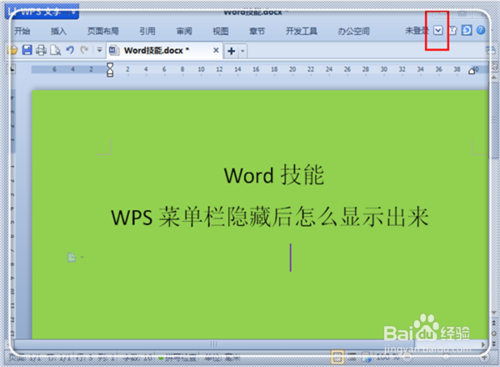The width and height of the screenshot is (500, 367).
Task: Click the first-line indent marker on ruler
Action: pos(110,66)
